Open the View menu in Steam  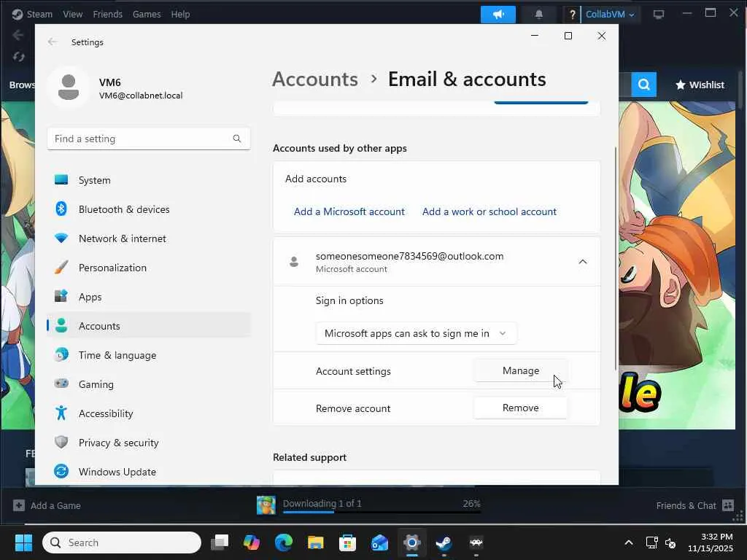click(72, 15)
